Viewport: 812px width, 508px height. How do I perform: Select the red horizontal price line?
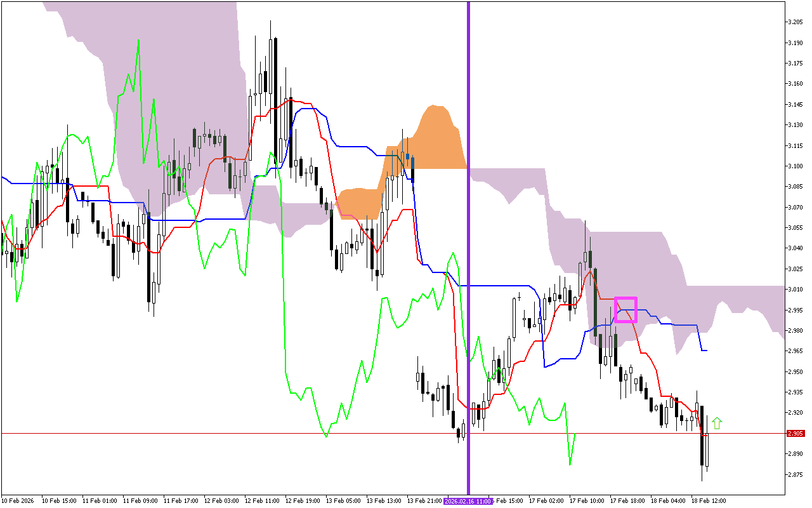[x=254, y=434]
